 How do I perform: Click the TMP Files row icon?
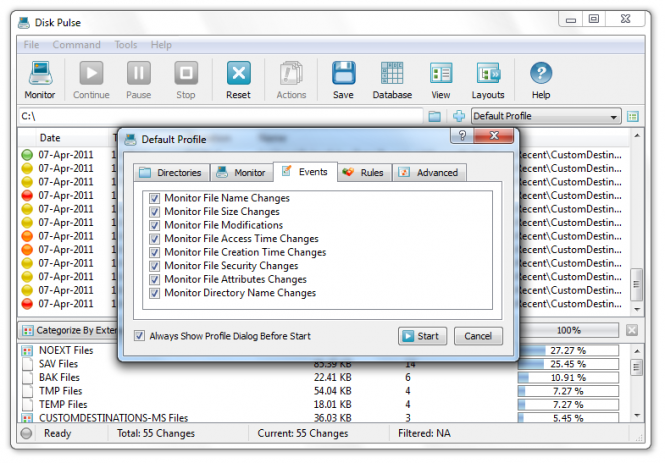[27, 391]
